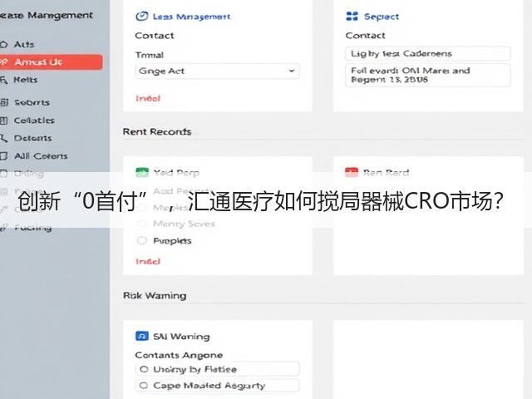Click the red Ren Rerd icon
Viewport: 532px width, 399px height.
(x=352, y=172)
